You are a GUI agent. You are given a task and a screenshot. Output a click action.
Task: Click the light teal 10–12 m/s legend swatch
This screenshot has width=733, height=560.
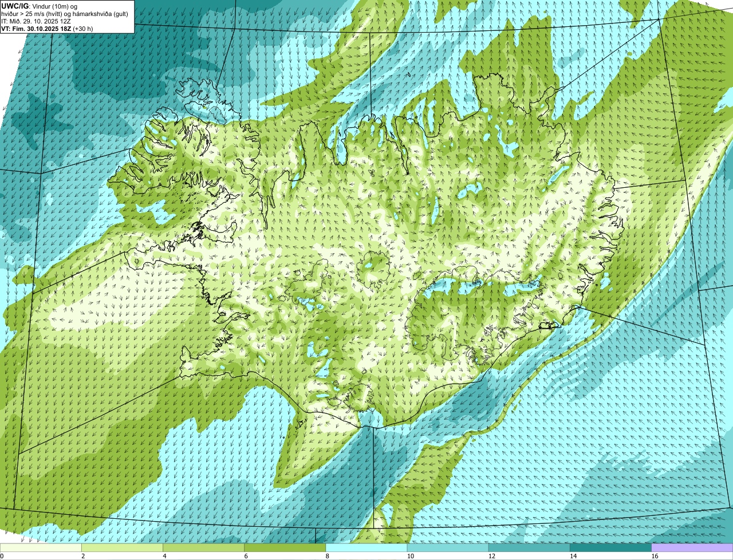(448, 547)
